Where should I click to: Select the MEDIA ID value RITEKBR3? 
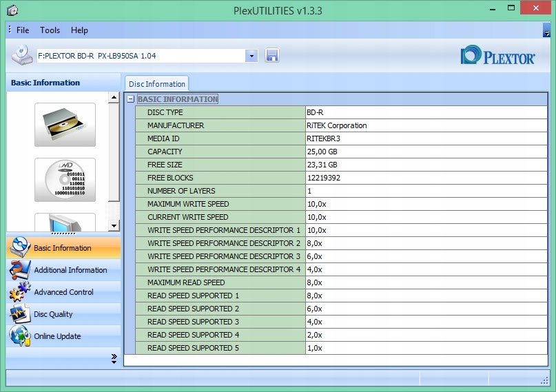[323, 138]
